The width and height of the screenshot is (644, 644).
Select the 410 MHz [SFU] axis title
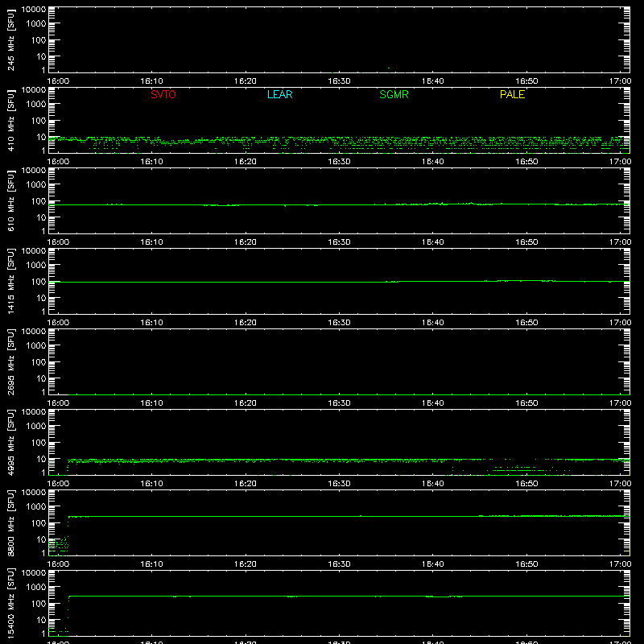(11, 120)
